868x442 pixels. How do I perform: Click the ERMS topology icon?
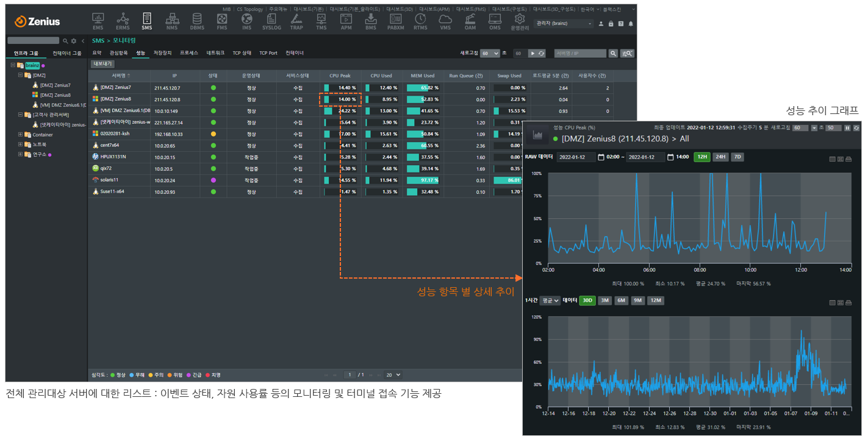[123, 21]
